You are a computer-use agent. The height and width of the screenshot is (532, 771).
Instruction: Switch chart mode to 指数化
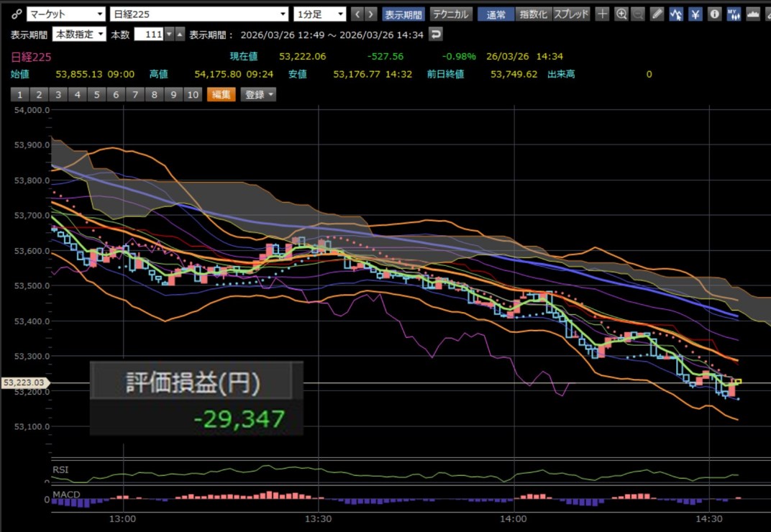[x=533, y=14]
